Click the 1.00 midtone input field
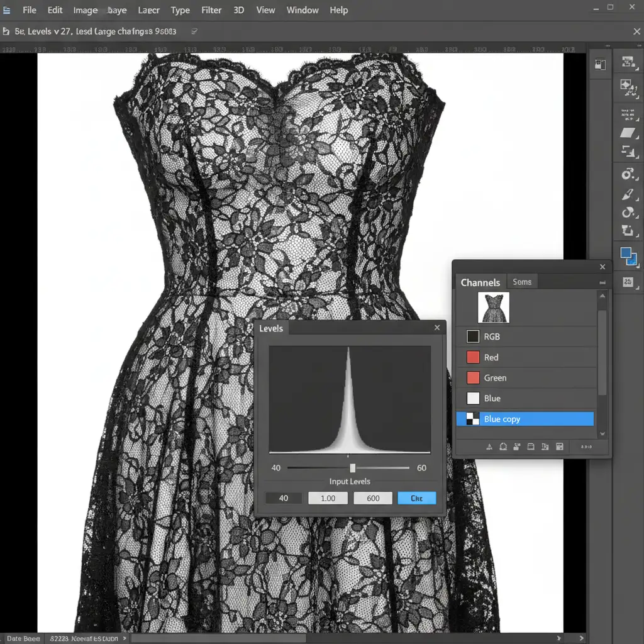This screenshot has height=644, width=644. click(328, 498)
